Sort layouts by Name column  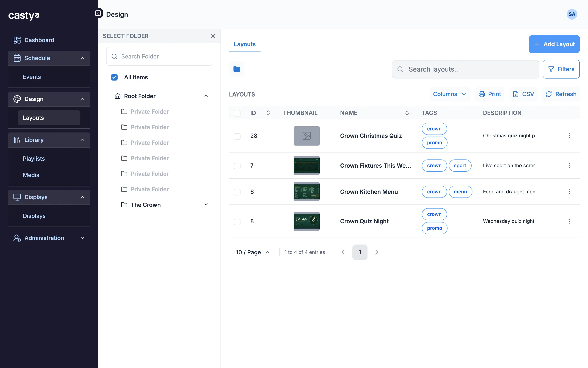407,113
